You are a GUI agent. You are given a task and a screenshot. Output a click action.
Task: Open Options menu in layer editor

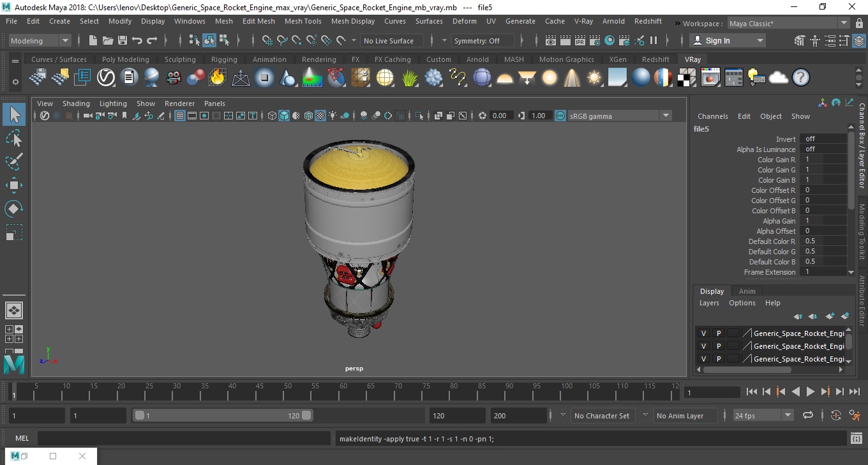(x=742, y=303)
